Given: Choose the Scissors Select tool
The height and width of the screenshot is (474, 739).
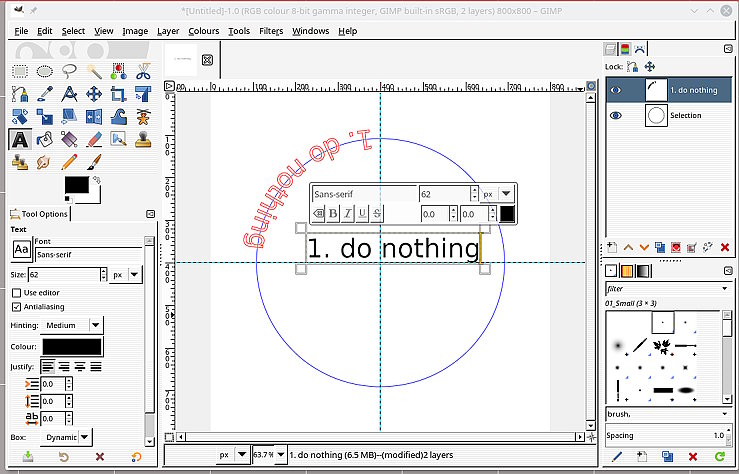Looking at the screenshot, I should click(143, 72).
